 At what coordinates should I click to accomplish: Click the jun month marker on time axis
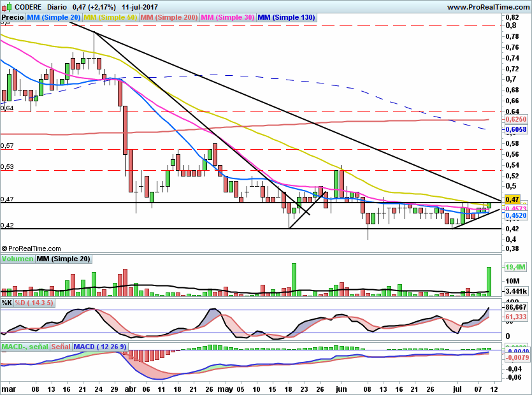(x=341, y=389)
